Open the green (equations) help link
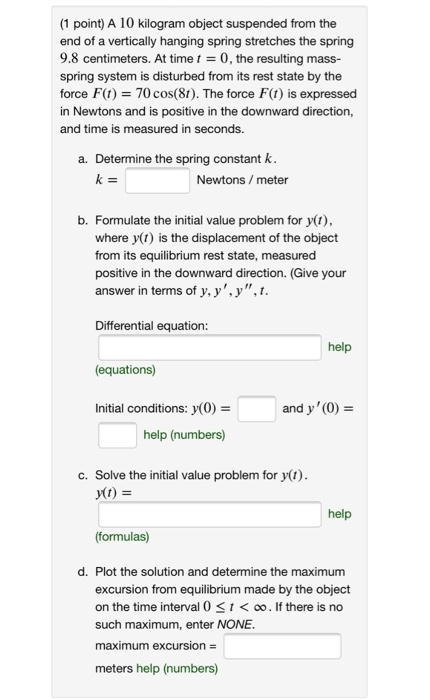Viewport: 430px width, 700px height. click(125, 370)
